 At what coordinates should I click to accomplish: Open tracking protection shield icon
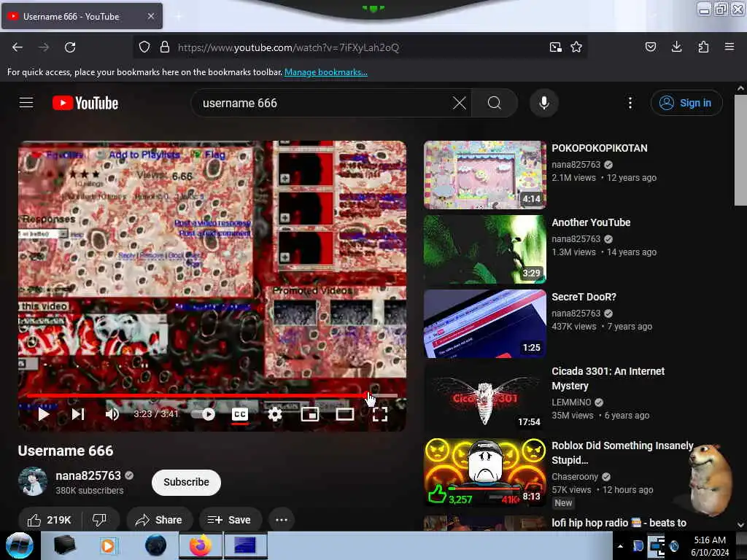144,47
